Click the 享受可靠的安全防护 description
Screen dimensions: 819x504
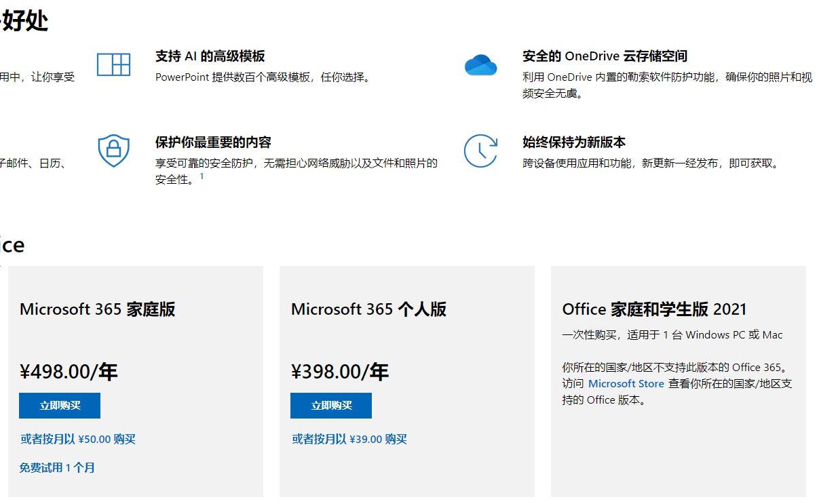[297, 172]
